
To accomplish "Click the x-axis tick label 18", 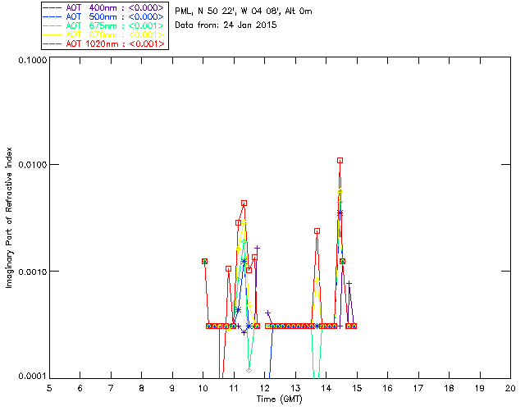I will click(x=449, y=388).
